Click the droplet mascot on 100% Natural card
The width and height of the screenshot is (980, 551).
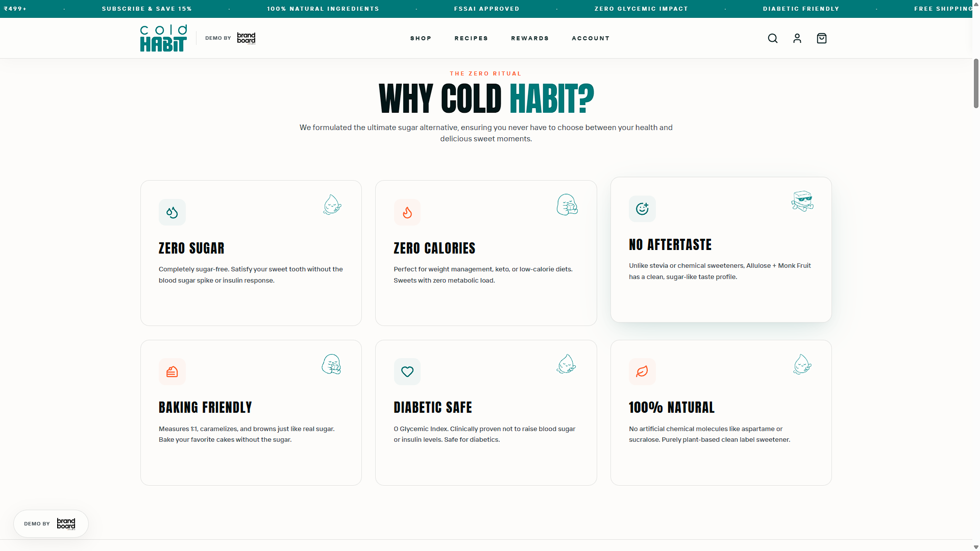click(802, 364)
